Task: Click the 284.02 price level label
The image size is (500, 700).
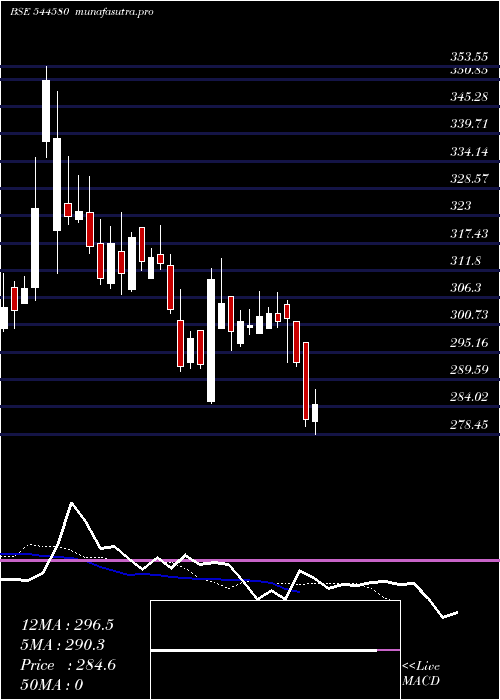Action: pyautogui.click(x=468, y=397)
